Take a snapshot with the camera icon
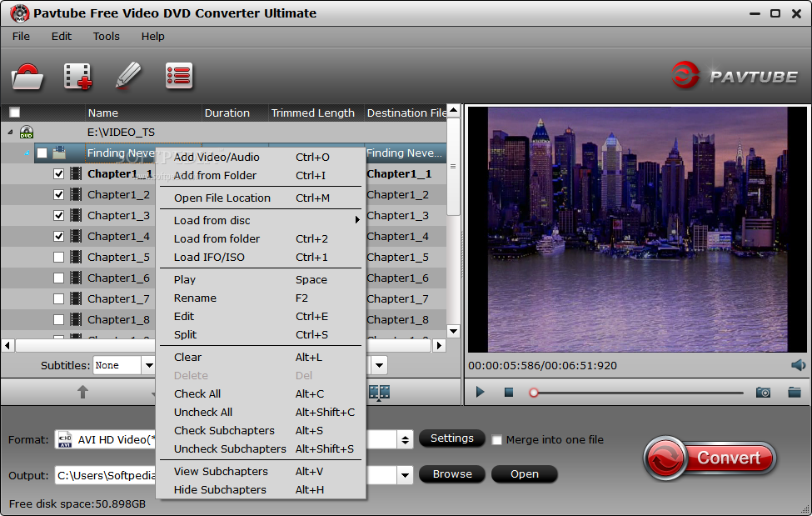 pos(763,393)
